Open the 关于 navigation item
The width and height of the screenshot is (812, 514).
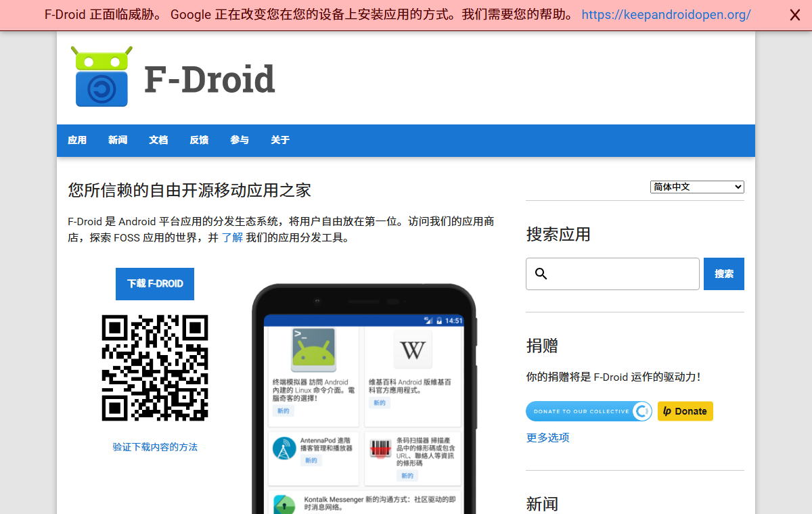[x=280, y=140]
